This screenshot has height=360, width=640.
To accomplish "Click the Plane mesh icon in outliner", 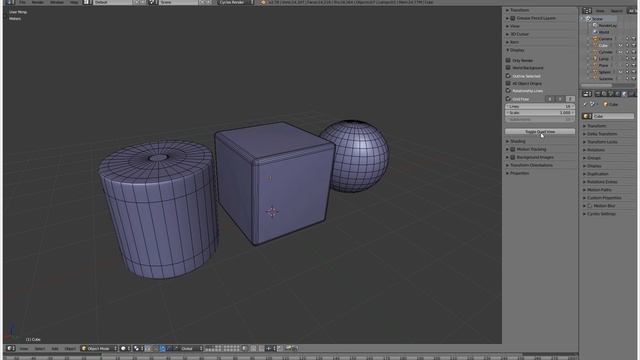I will coord(595,65).
